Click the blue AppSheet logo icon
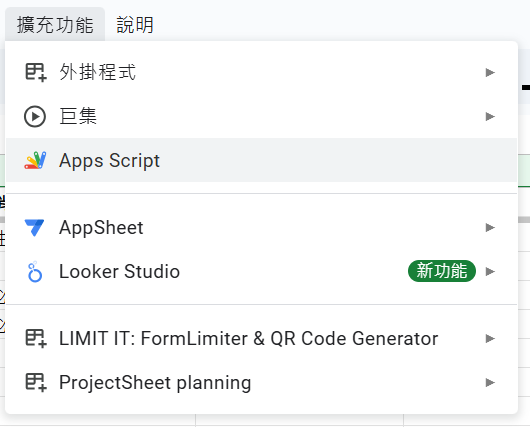Viewport: 530px width, 427px height. [34, 228]
